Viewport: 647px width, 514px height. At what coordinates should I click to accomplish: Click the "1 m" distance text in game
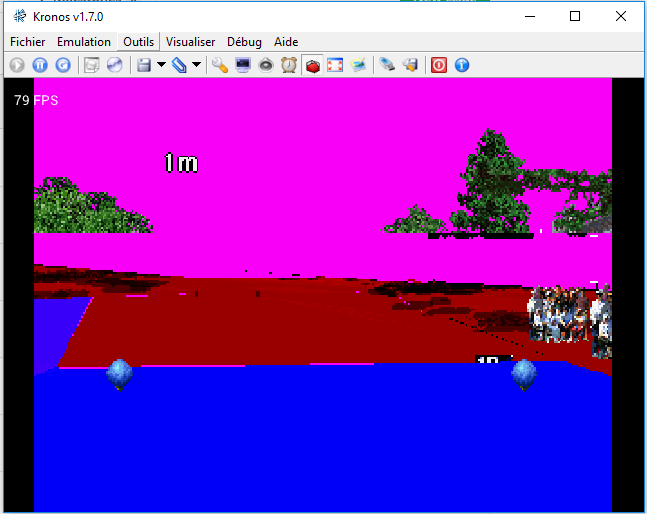point(181,163)
